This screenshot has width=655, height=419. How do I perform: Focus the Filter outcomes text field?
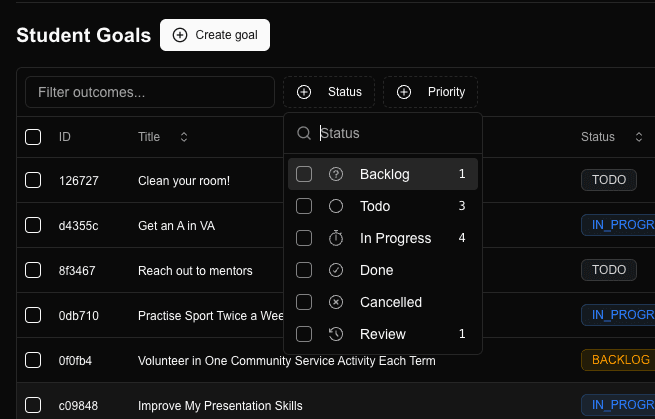(x=150, y=92)
